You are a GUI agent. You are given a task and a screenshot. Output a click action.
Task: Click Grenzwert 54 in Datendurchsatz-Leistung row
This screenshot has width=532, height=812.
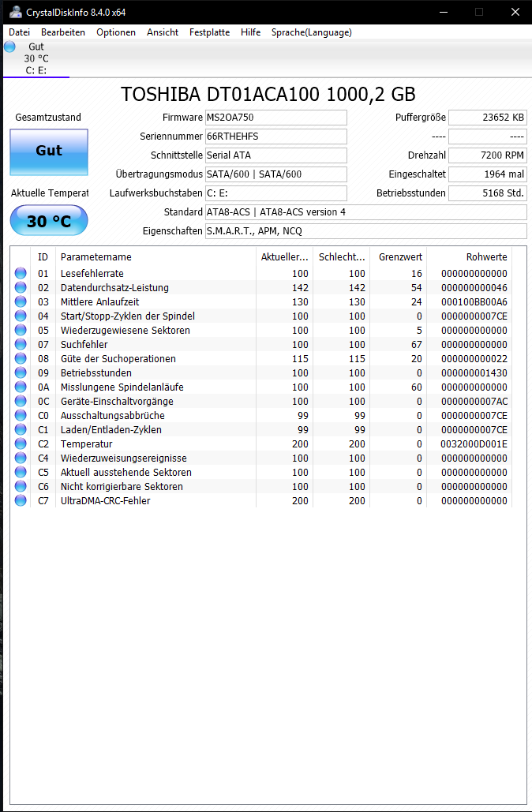click(x=417, y=287)
